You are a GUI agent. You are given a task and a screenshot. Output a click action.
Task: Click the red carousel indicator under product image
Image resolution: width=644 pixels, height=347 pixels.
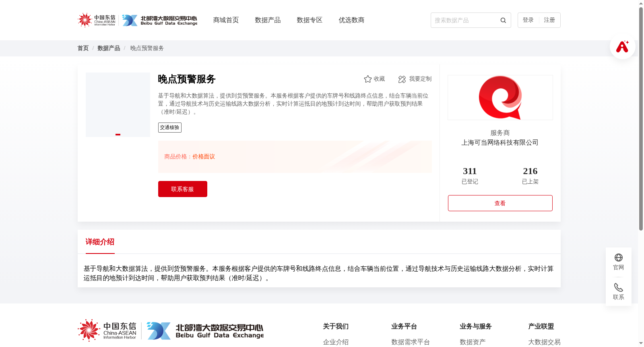pyautogui.click(x=118, y=135)
